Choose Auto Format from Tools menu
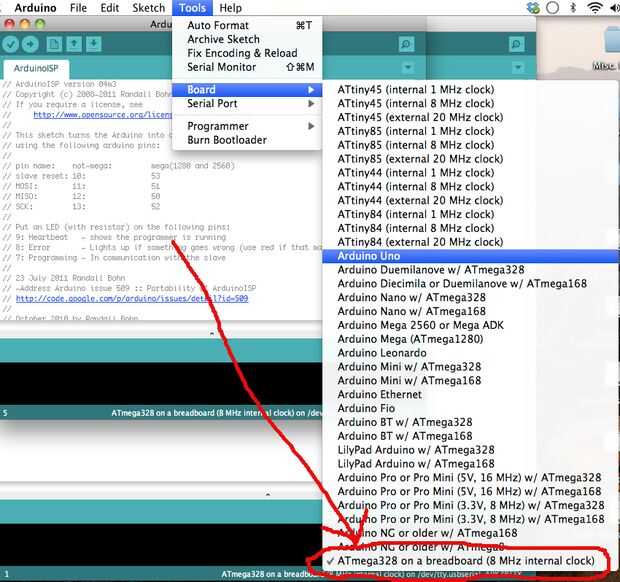Image resolution: width=620 pixels, height=582 pixels. coord(247,25)
